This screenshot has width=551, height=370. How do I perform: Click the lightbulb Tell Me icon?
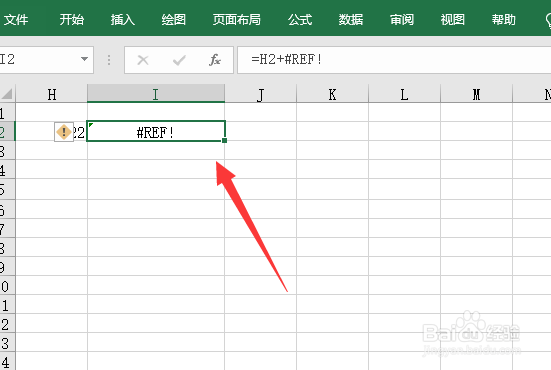tap(547, 20)
